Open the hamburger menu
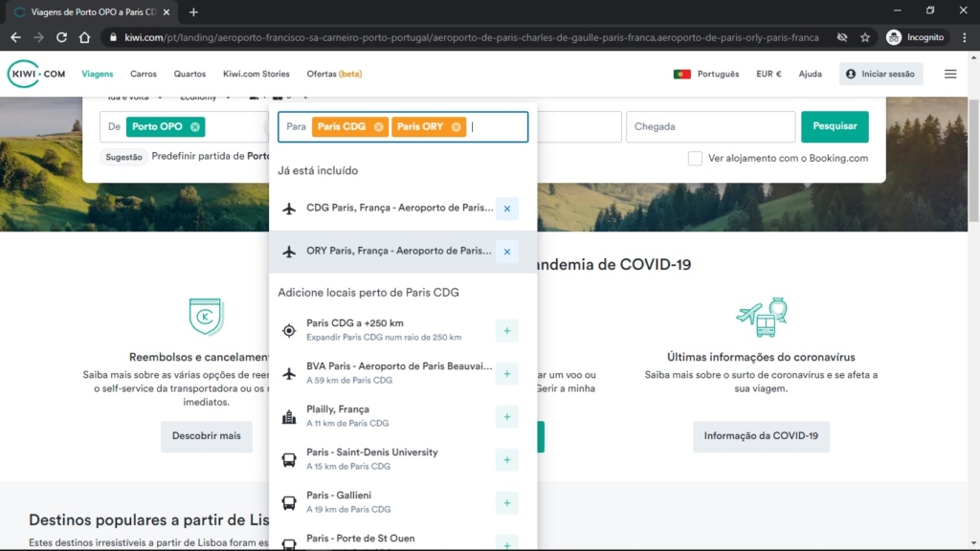 tap(950, 74)
